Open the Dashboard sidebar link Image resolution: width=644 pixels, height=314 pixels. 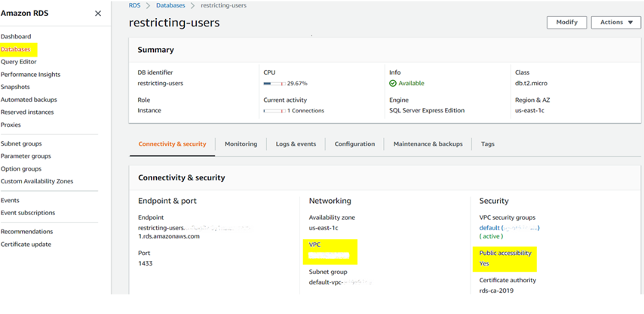point(16,36)
